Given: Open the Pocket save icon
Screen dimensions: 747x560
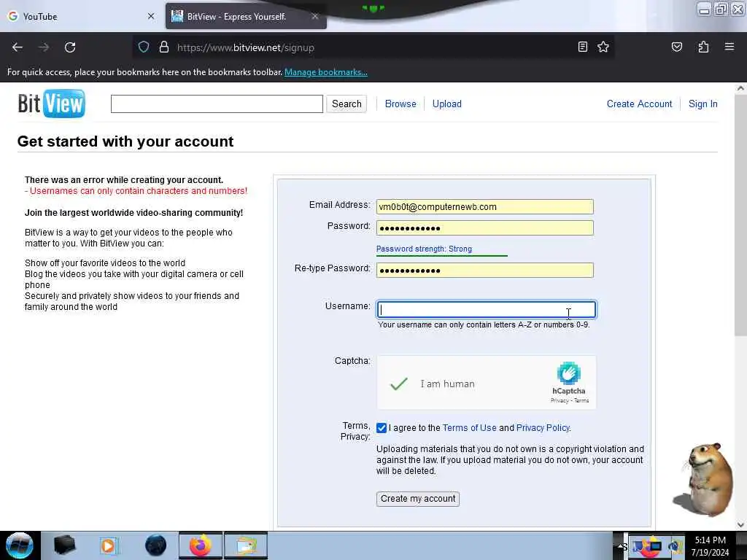Looking at the screenshot, I should point(676,47).
